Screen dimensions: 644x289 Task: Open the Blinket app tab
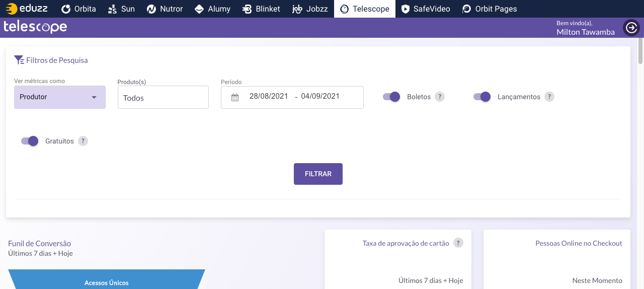[x=261, y=9]
